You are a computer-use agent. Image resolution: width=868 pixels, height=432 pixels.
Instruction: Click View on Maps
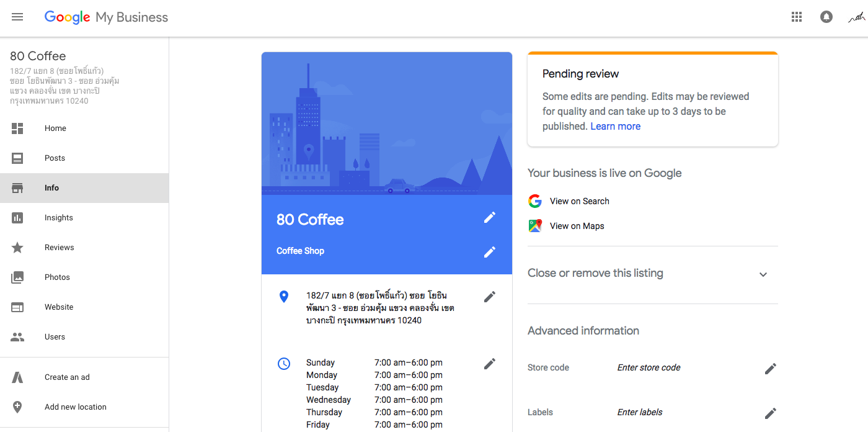point(577,226)
